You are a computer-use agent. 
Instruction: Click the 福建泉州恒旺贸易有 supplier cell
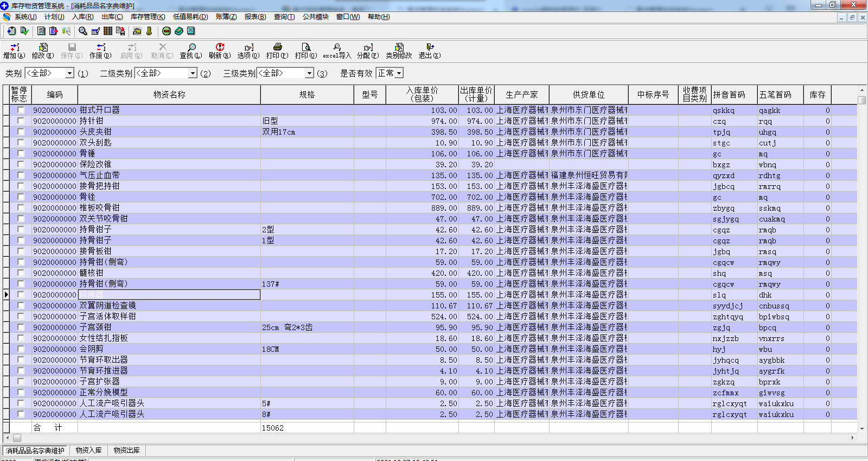(589, 175)
